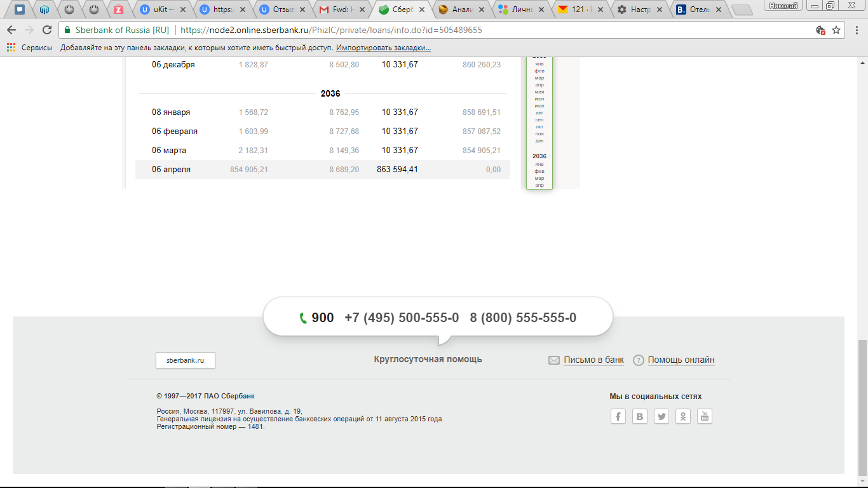Open the first pinned chat tab

20,10
